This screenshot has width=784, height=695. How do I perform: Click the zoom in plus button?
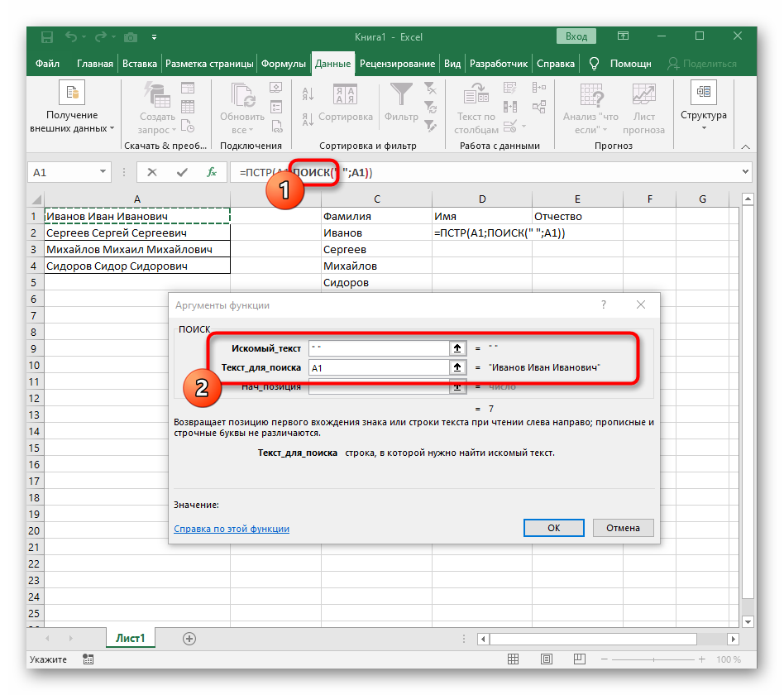tap(702, 659)
